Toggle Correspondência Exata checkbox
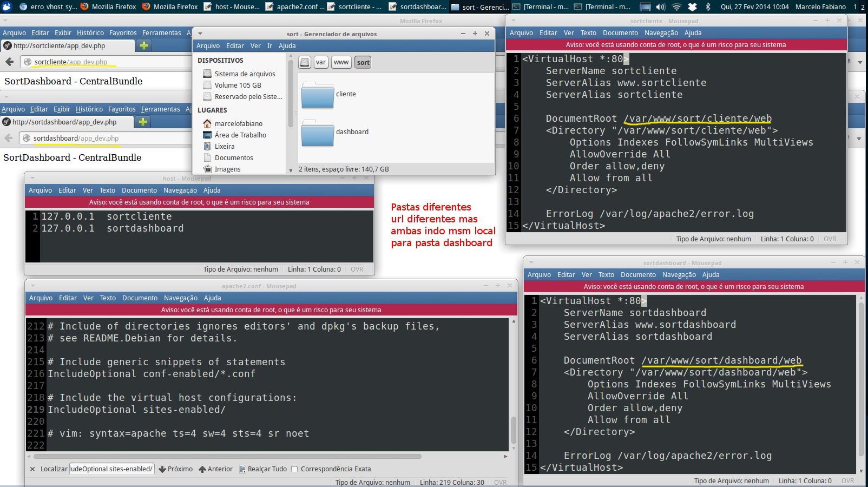Viewport: 868px width, 487px height. (x=294, y=469)
